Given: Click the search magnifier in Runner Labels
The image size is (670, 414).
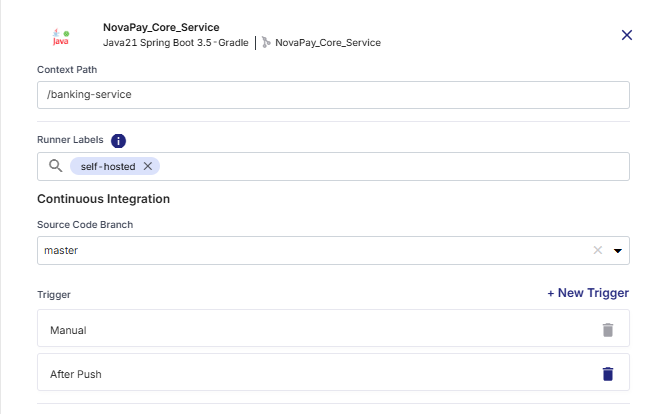Looking at the screenshot, I should tap(56, 166).
